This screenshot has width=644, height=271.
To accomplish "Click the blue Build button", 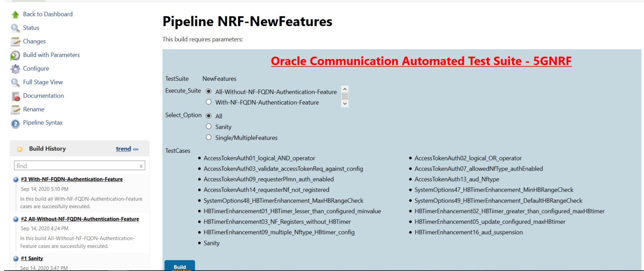I will tap(180, 266).
